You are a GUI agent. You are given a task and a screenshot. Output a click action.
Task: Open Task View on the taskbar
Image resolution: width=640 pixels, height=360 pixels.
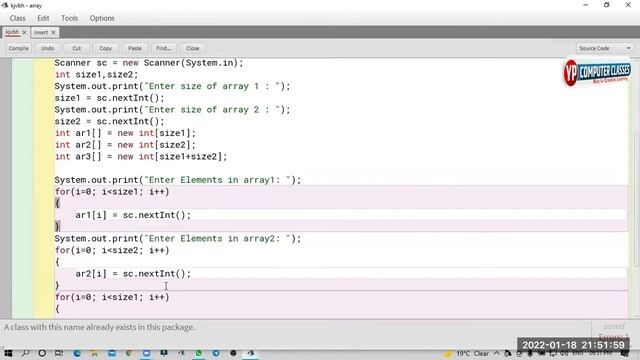tap(59, 353)
